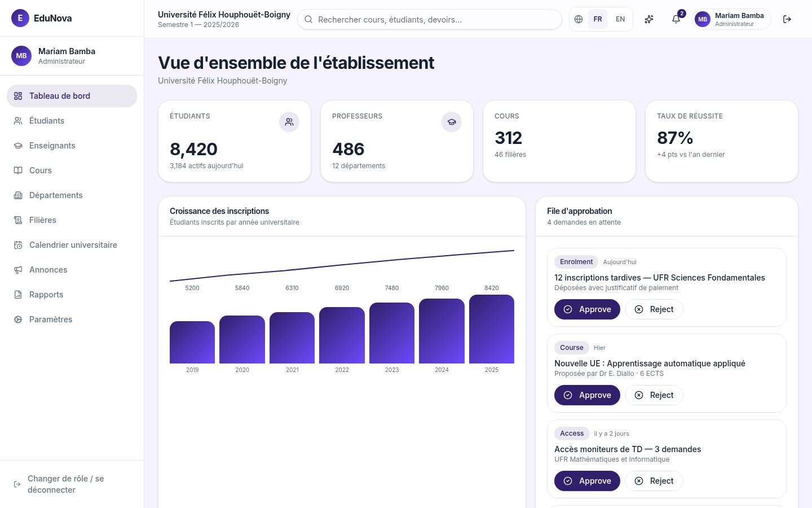This screenshot has height=508, width=812.
Task: Click graduation cap icon on Professeurs card
Action: pos(452,122)
